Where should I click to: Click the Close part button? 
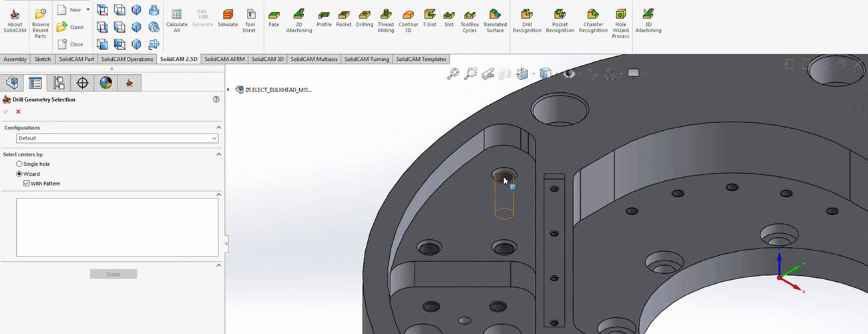[x=70, y=44]
